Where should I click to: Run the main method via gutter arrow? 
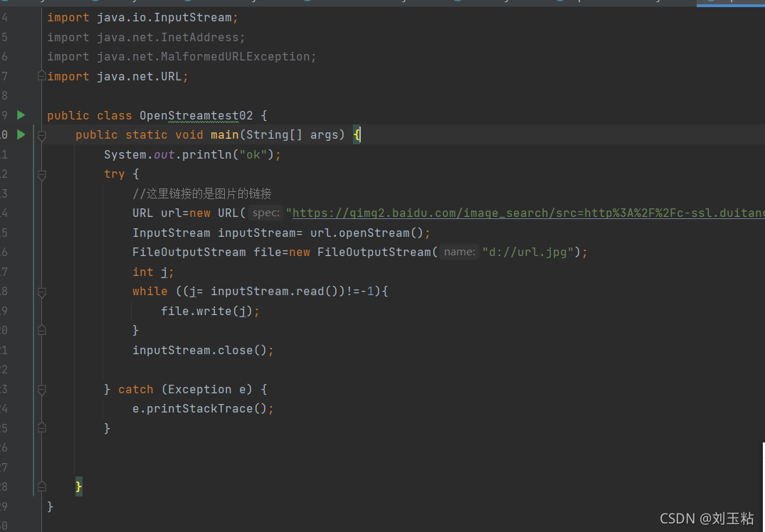point(21,134)
